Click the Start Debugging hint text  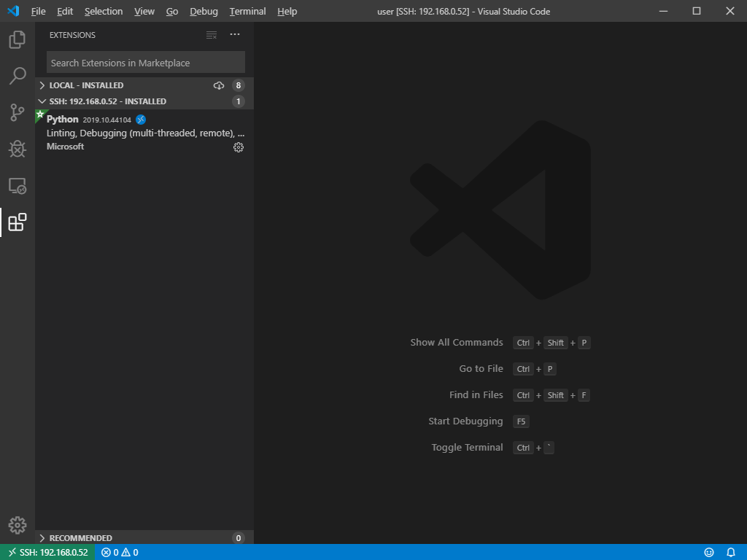coord(465,421)
